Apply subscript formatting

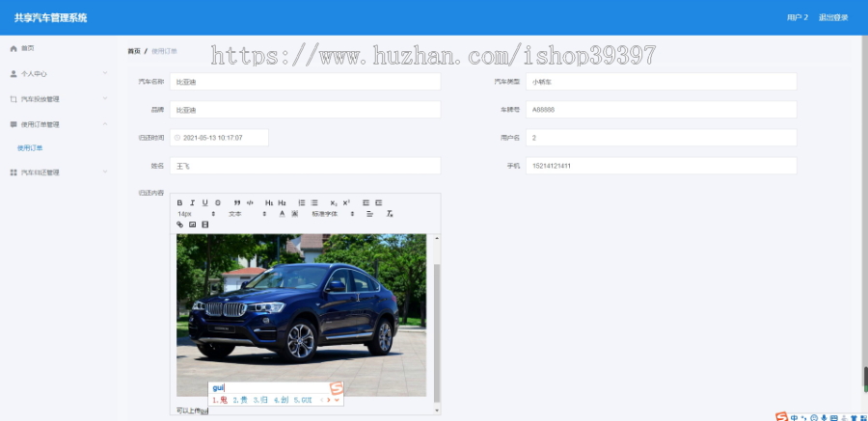334,203
